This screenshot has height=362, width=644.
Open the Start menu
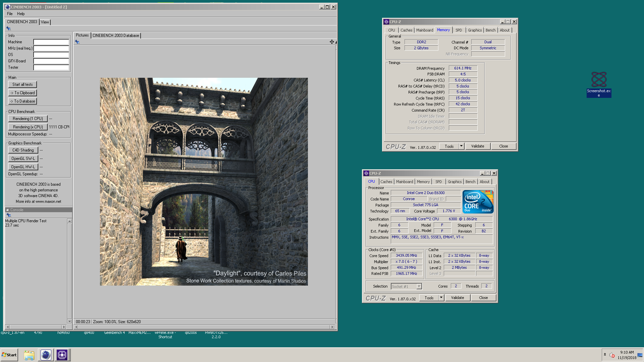coord(9,355)
